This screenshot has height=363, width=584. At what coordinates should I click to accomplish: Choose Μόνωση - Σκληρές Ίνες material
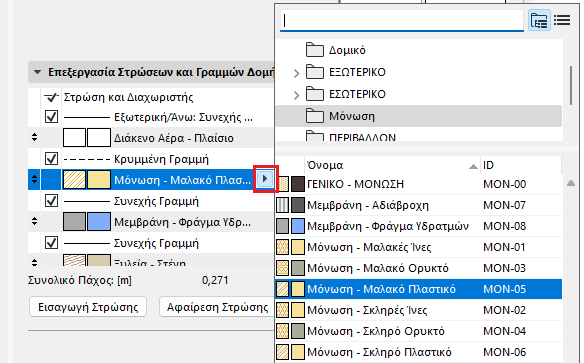419,310
